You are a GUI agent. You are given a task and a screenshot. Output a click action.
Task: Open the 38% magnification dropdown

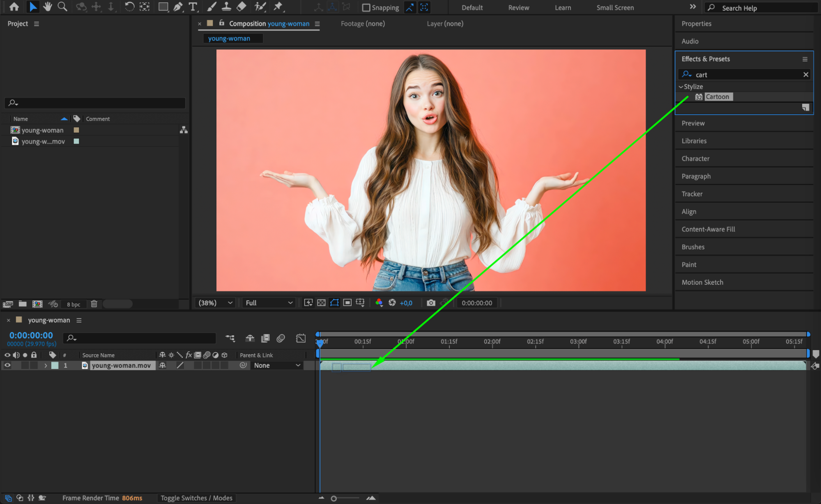pos(216,303)
